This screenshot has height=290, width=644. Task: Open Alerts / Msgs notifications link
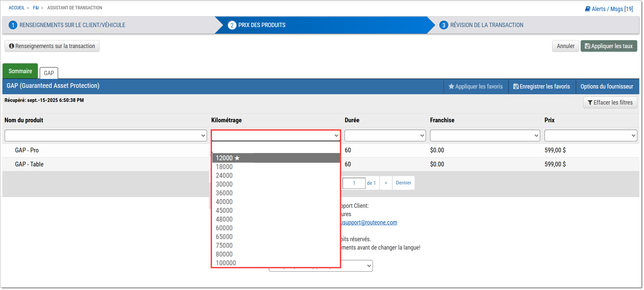(x=609, y=9)
